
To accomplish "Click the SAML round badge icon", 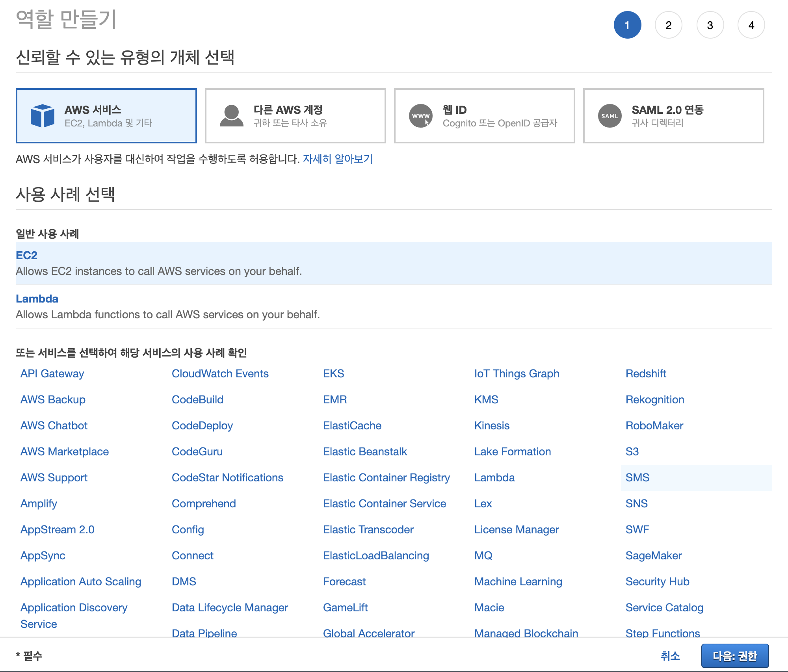I will pos(610,116).
